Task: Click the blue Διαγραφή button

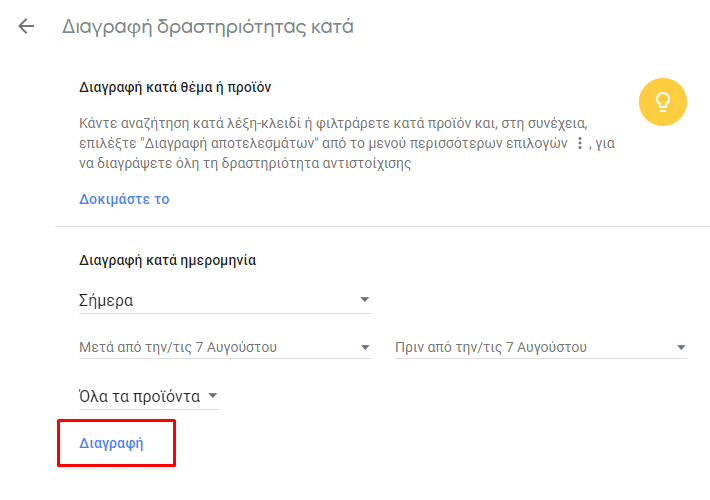Action: coord(111,443)
